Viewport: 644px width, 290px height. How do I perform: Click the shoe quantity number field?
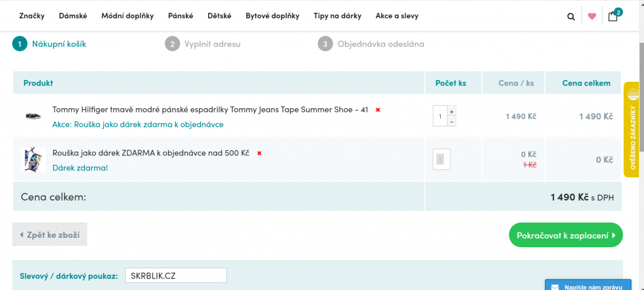click(440, 116)
